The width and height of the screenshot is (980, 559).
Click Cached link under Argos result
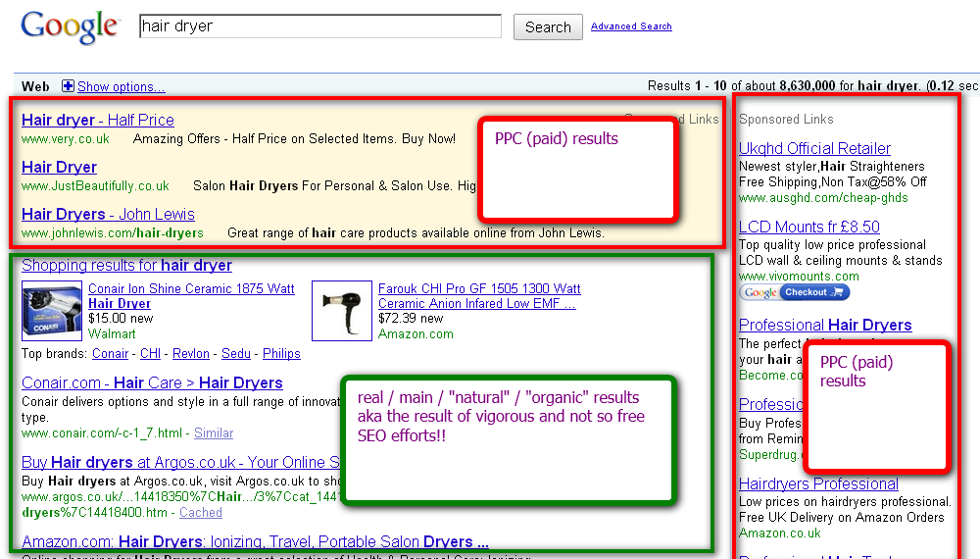point(201,513)
